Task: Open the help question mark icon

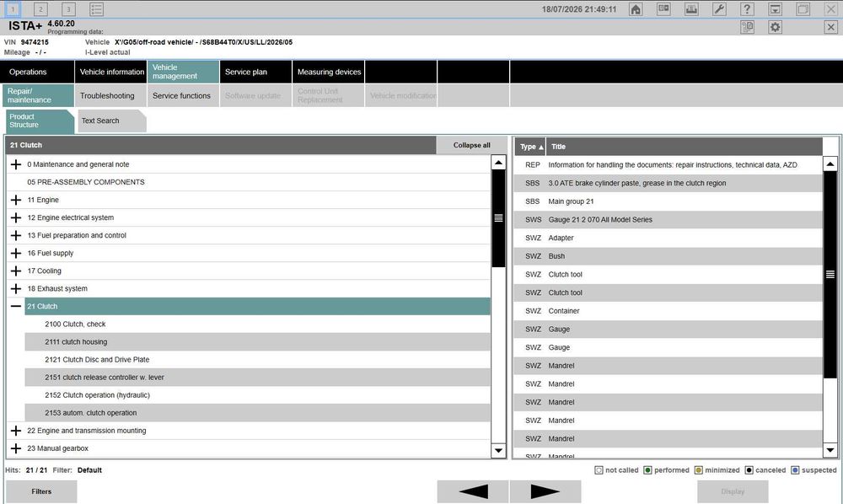Action: [x=747, y=9]
